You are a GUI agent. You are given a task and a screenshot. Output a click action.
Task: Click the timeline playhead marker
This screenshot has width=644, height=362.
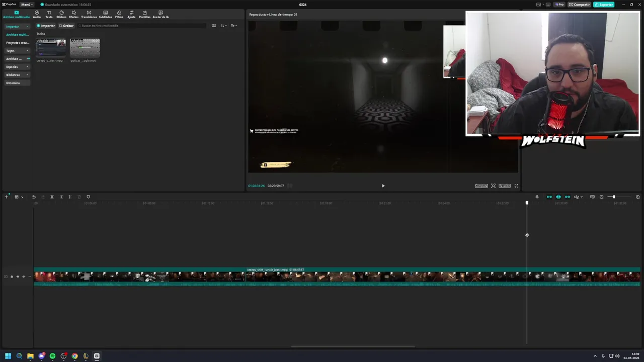[x=527, y=203]
